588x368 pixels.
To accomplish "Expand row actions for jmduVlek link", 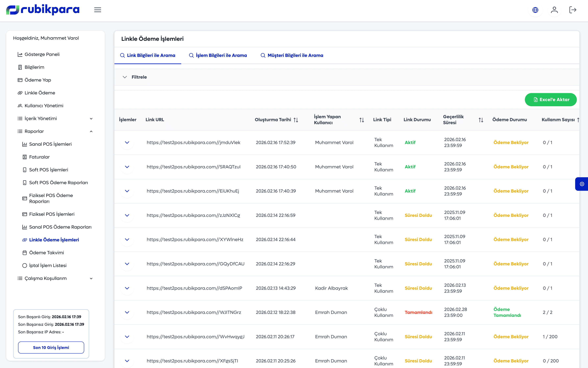I will pos(127,143).
